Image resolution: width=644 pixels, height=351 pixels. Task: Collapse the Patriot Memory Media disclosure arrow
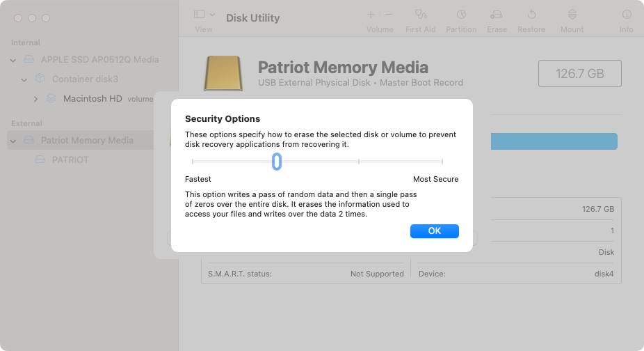13,141
